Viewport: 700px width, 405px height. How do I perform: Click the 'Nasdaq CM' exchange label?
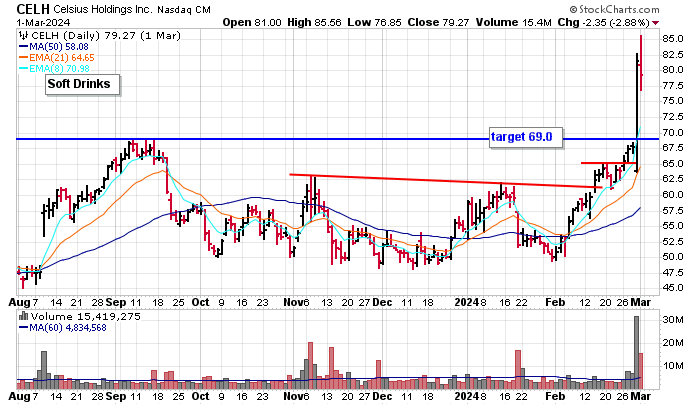click(x=183, y=9)
